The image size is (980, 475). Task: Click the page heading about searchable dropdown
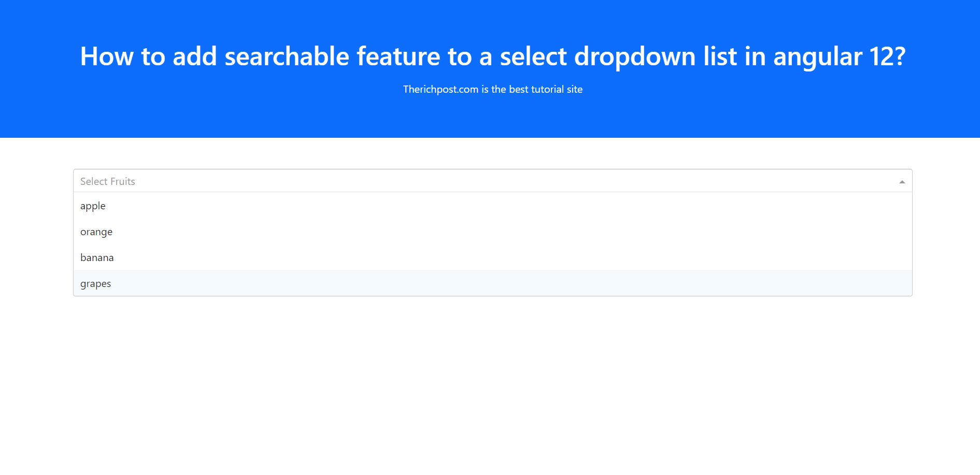pos(492,56)
